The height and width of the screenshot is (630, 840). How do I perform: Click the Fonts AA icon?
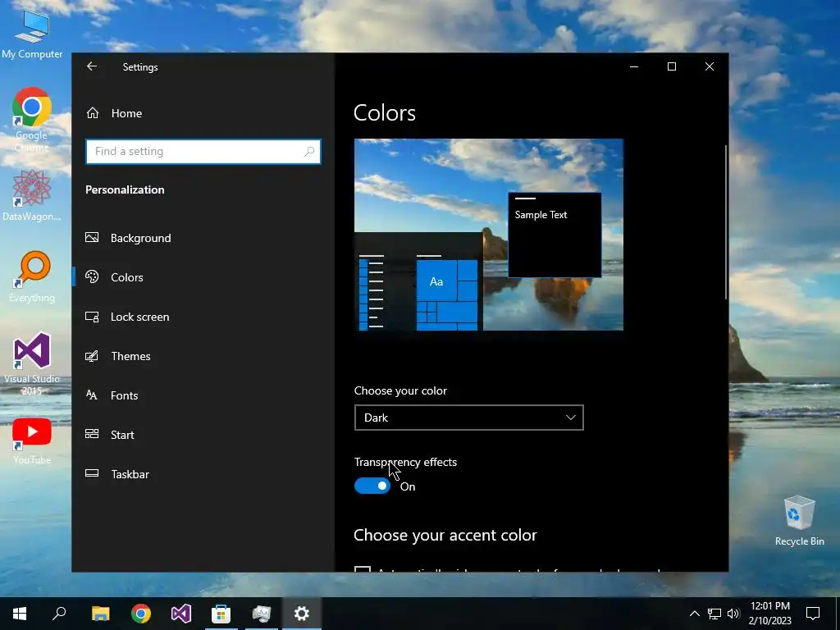92,395
